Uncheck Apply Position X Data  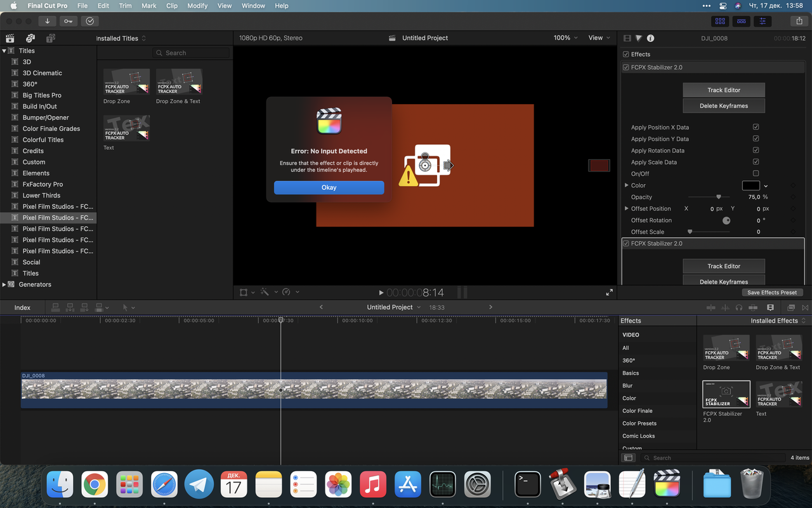click(756, 127)
